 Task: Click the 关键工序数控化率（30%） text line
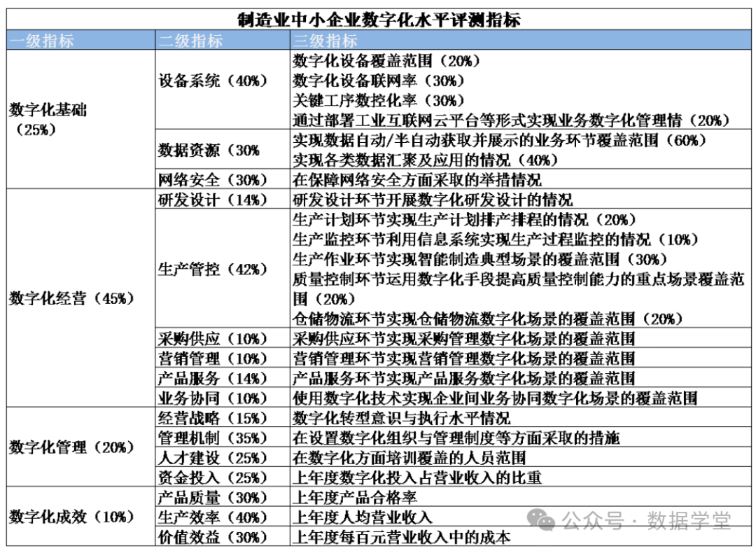click(x=379, y=100)
